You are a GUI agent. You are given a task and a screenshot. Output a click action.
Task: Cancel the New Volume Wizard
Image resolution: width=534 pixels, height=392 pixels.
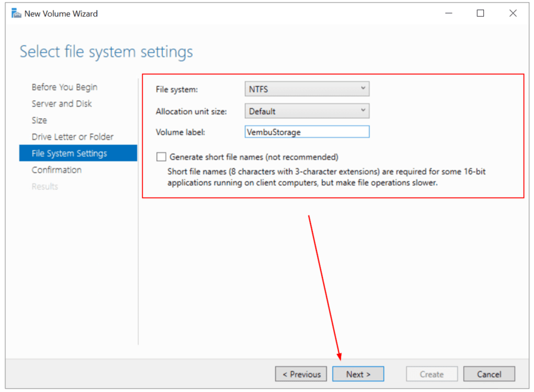point(489,374)
